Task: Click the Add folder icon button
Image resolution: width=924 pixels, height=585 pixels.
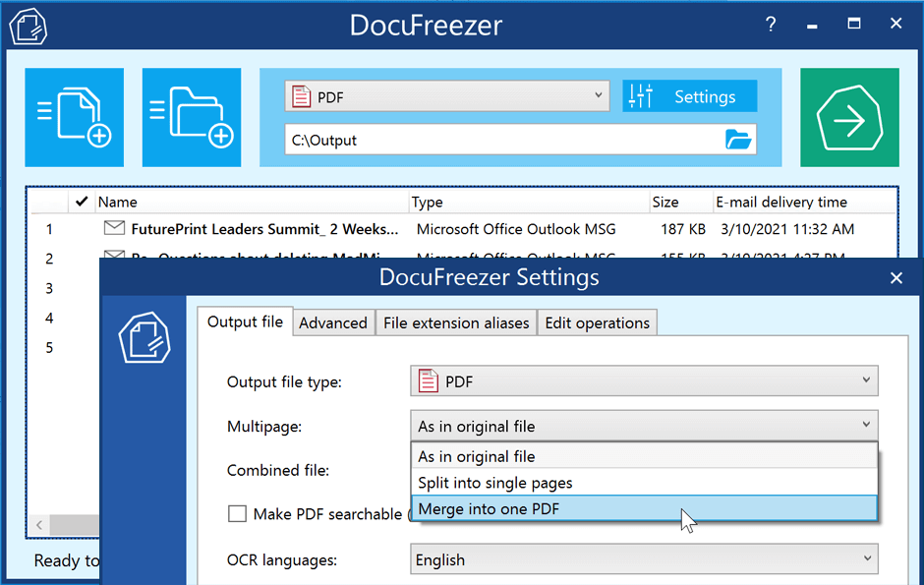Action: 192,117
